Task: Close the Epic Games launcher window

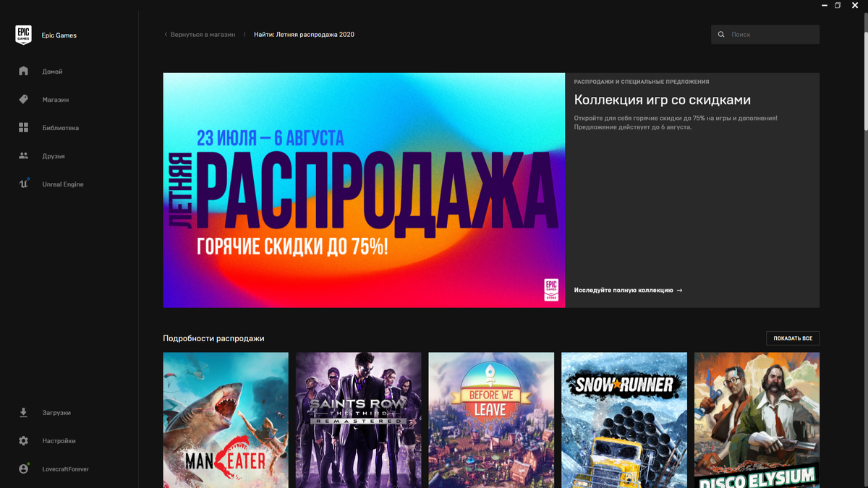Action: [856, 5]
